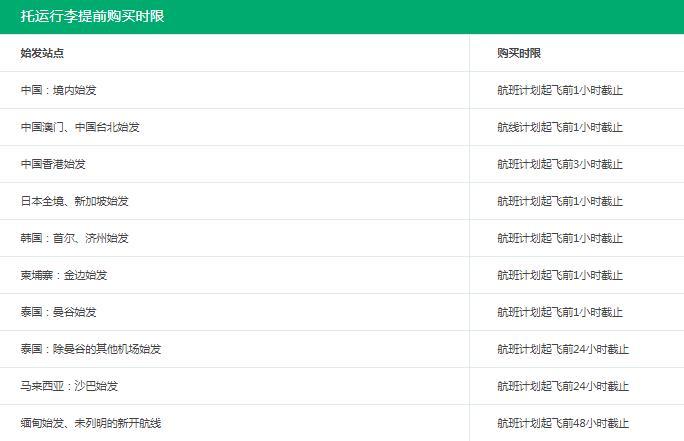Click 航线计划起飞前1小时截止 for Macau/Taipei row
Viewport: 684px width, 441px height.
click(560, 127)
